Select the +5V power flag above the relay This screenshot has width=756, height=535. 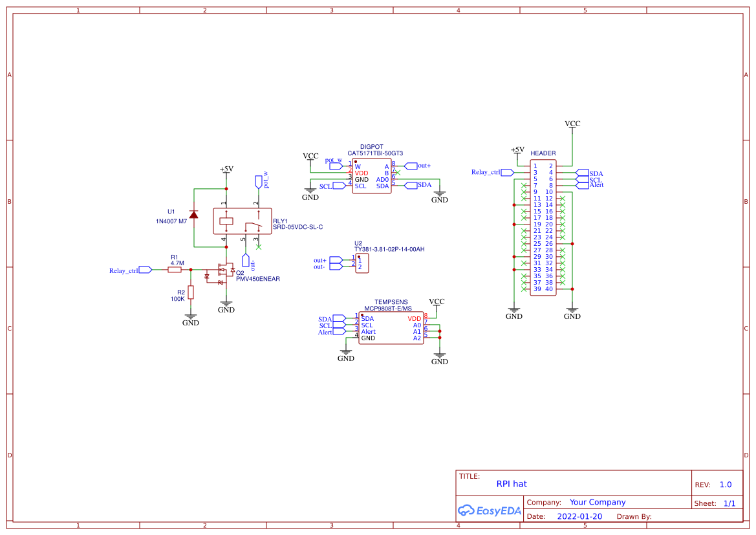pyautogui.click(x=226, y=171)
